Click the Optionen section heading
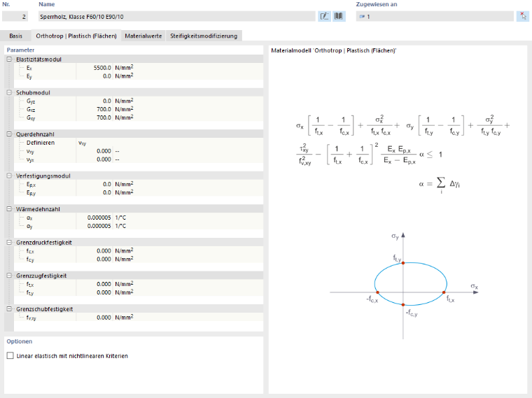 20,341
